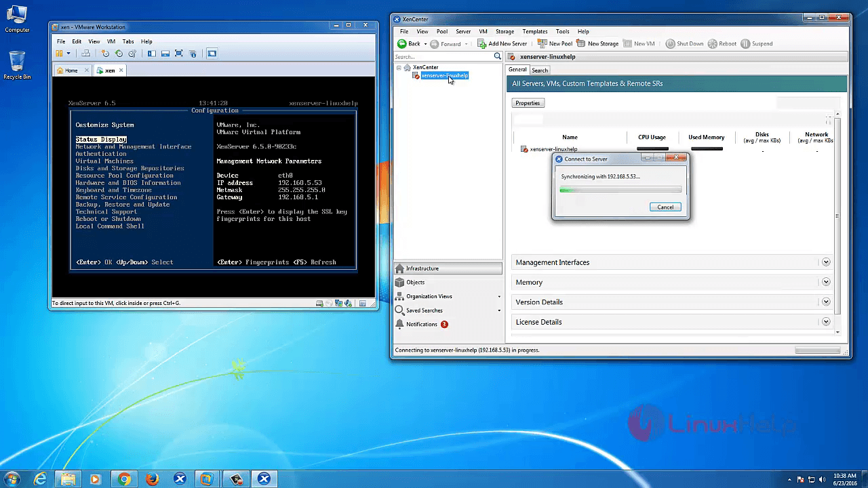Open the Saved Searches dropdown

tap(499, 310)
